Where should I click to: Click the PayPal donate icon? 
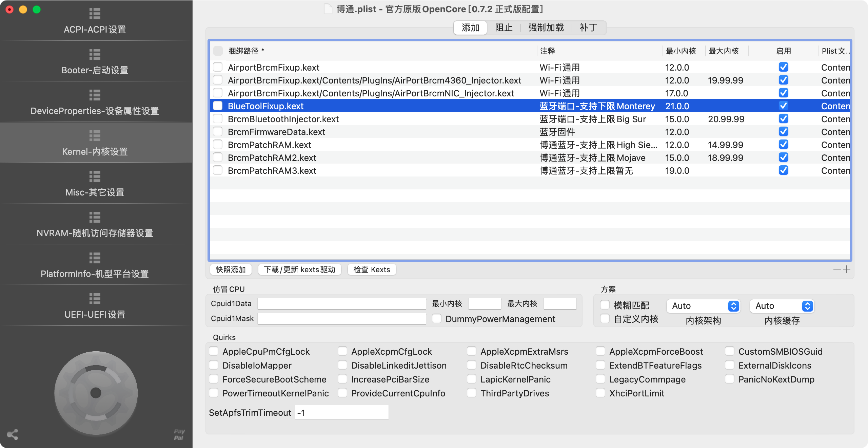(179, 434)
